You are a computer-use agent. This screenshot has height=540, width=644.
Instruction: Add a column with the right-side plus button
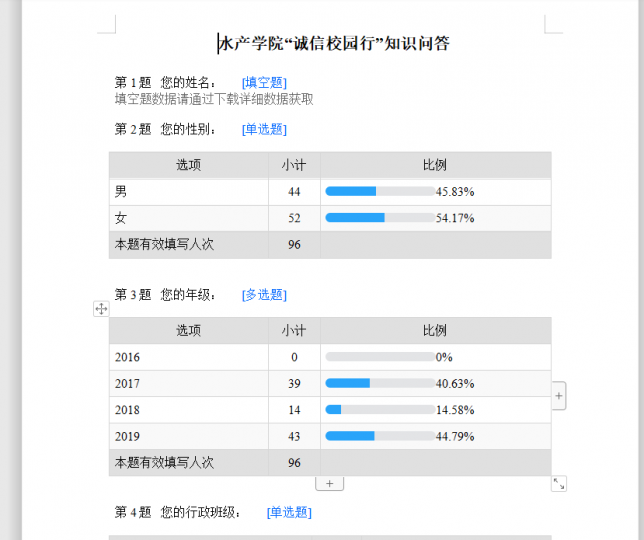558,396
